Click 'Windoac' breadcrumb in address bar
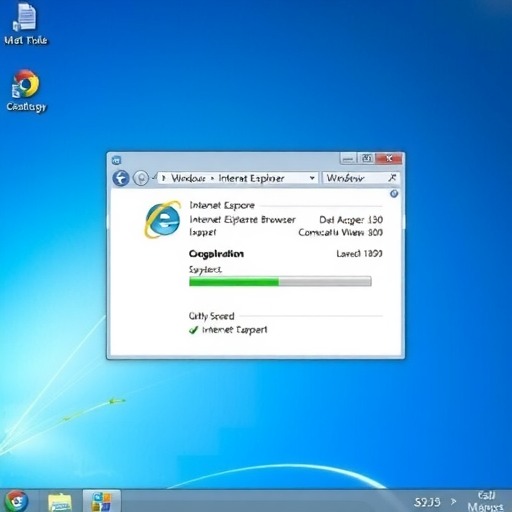The image size is (512, 512). [x=188, y=178]
